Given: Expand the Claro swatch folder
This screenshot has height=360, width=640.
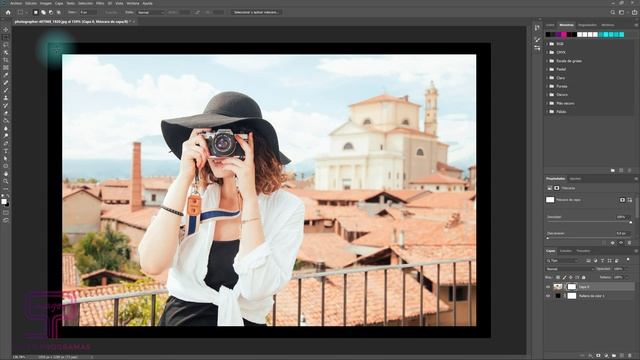Looking at the screenshot, I should tap(547, 78).
